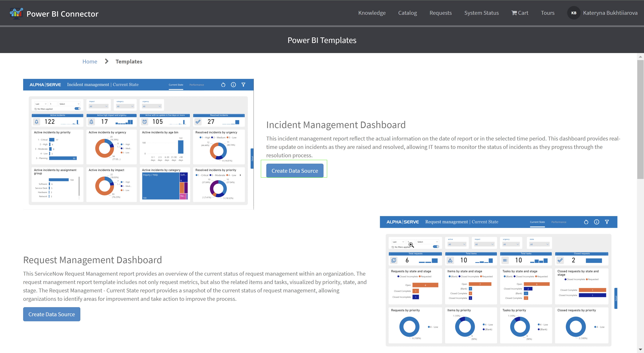Open the Knowledge menu item
Viewport: 644px width, 353px height.
[372, 13]
